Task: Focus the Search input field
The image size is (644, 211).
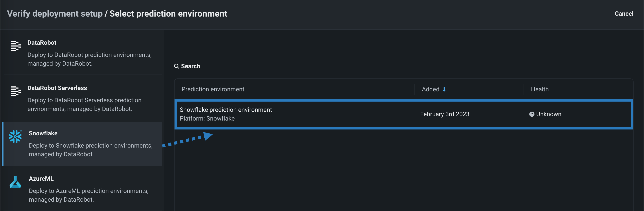Action: point(190,66)
